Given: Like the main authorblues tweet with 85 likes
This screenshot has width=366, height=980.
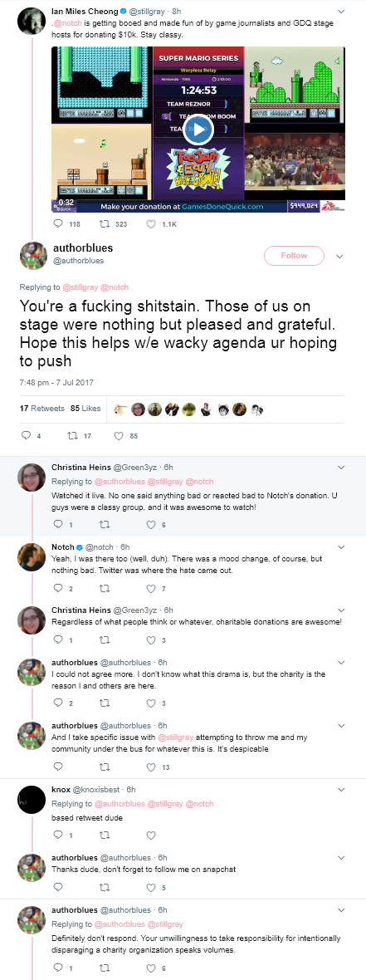Looking at the screenshot, I should click(119, 436).
